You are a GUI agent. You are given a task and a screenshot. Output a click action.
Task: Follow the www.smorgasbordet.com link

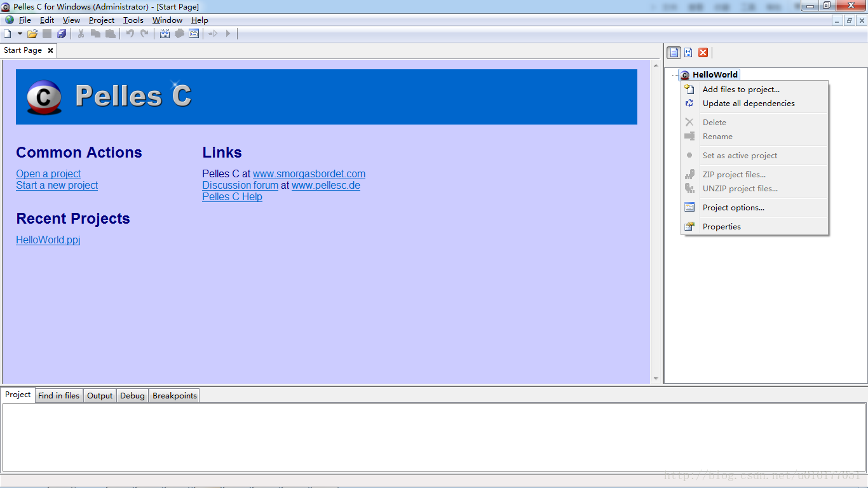click(x=309, y=173)
